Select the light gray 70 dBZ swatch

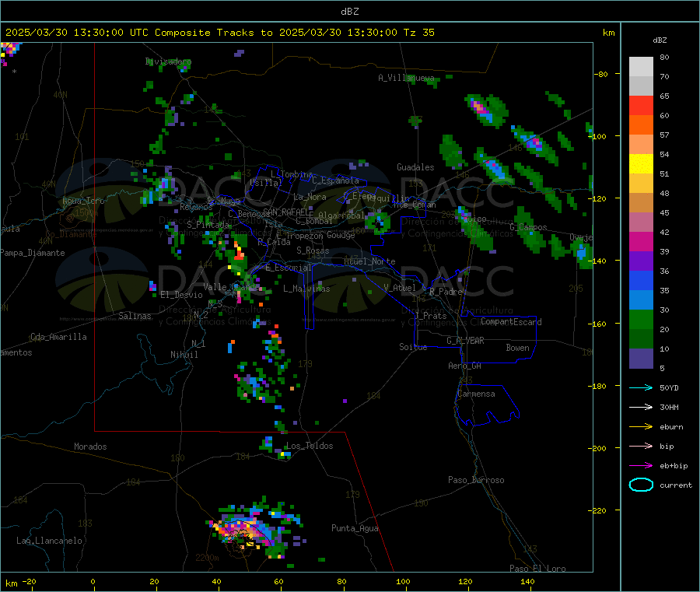641,67
